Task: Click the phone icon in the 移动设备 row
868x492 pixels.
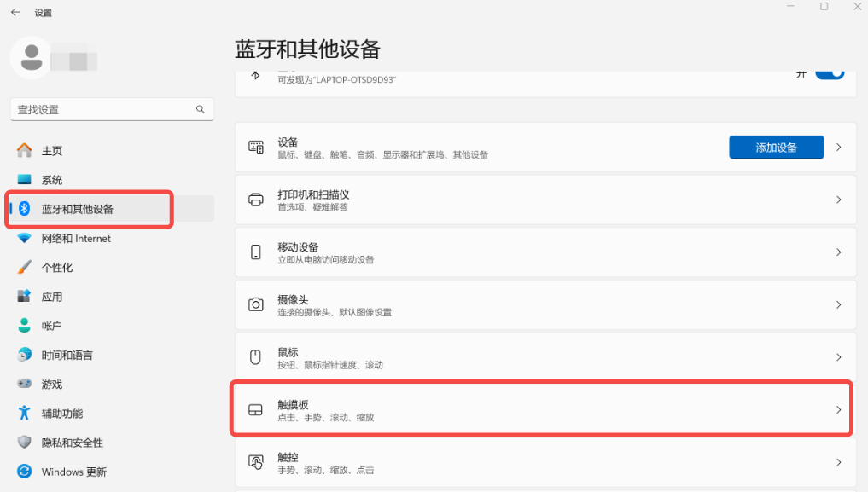Action: click(x=256, y=252)
